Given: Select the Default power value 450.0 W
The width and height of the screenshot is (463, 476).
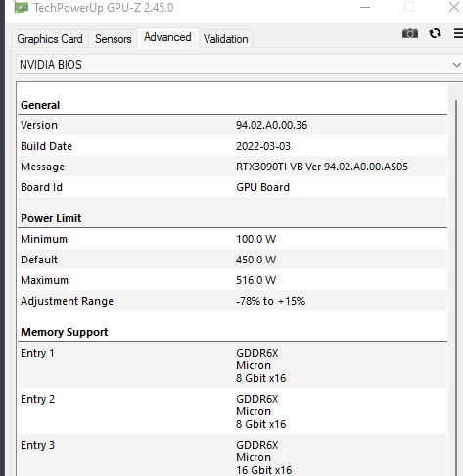Looking at the screenshot, I should pyautogui.click(x=255, y=260).
